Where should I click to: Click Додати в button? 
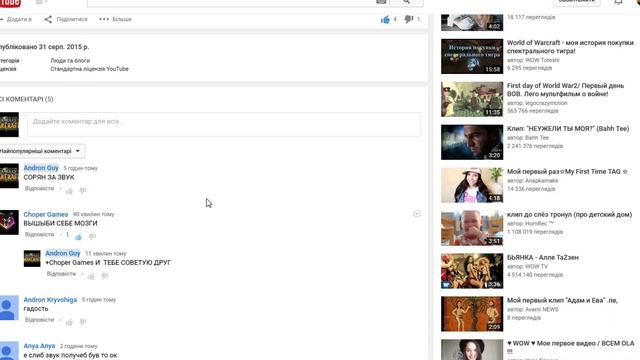(16, 19)
